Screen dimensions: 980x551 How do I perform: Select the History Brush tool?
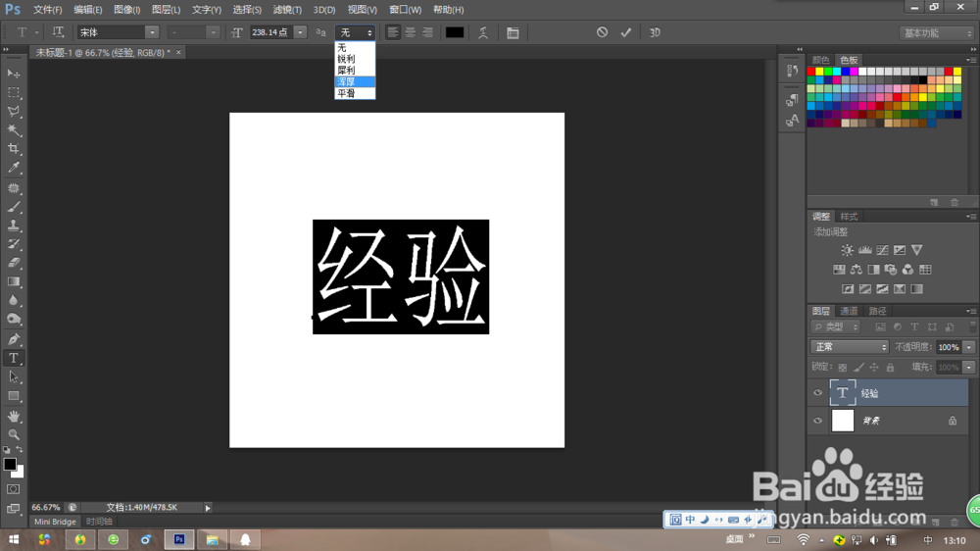(13, 244)
